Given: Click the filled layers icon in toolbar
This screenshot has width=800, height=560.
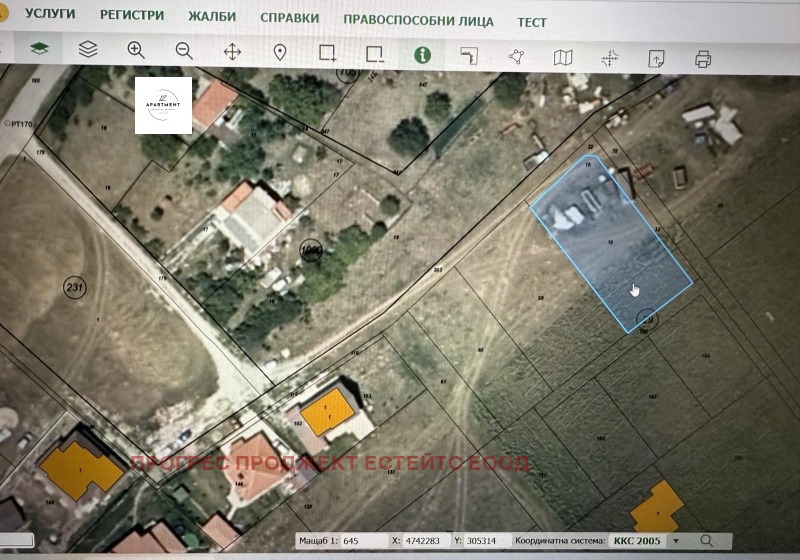Looking at the screenshot, I should pos(39,50).
